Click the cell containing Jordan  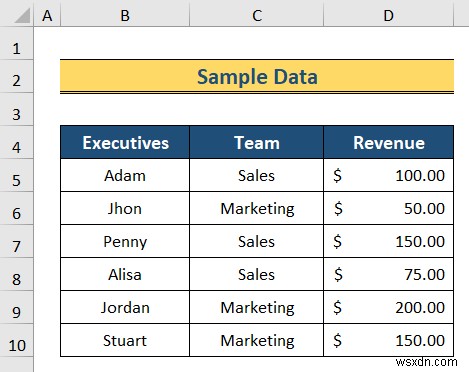click(x=125, y=307)
